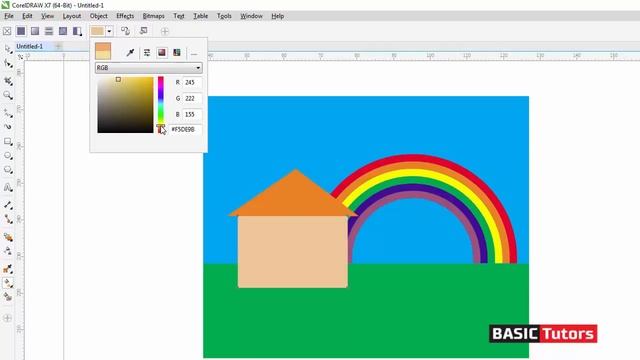The image size is (640, 360).
Task: Switch picker to Color Sliders view
Action: (x=147, y=53)
